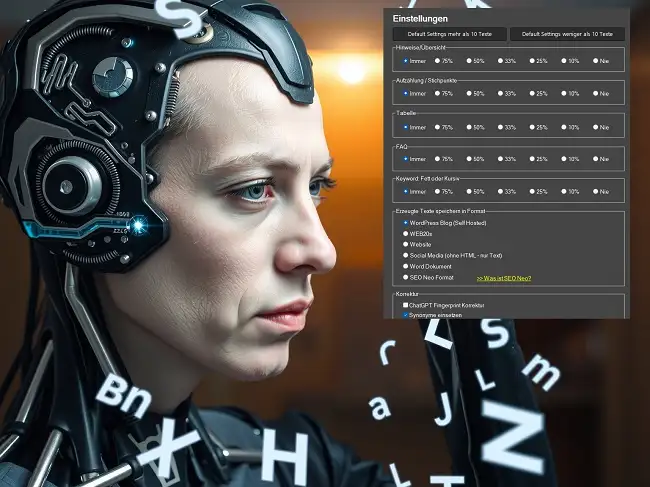
Task: Select 10% for Hinweise/Übersicht
Action: tap(564, 61)
